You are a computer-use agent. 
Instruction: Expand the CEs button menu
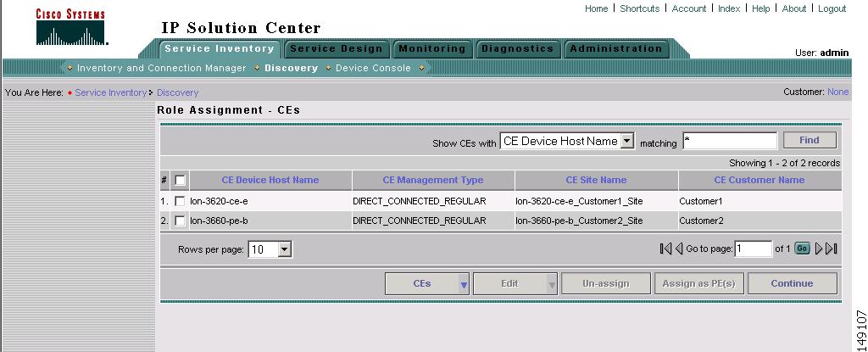[464, 284]
